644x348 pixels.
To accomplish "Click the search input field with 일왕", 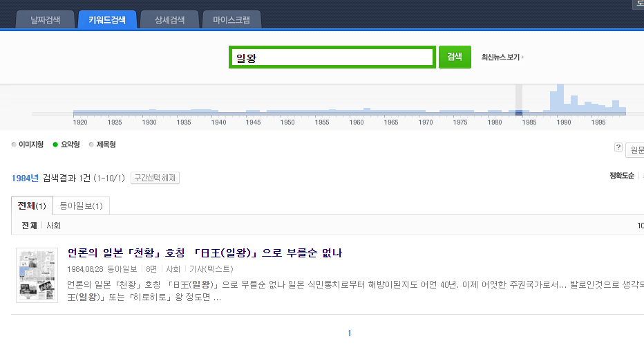I will [x=332, y=57].
